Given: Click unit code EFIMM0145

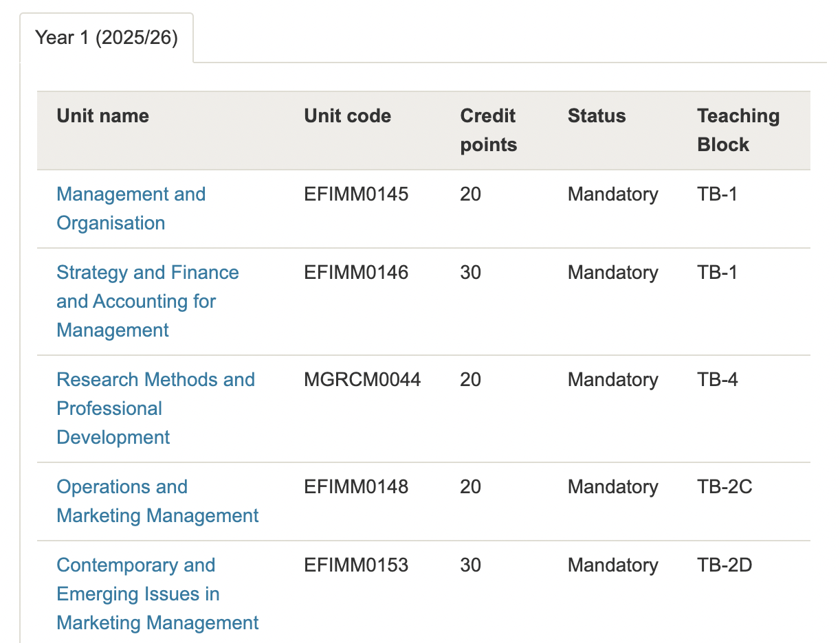Looking at the screenshot, I should [x=356, y=194].
